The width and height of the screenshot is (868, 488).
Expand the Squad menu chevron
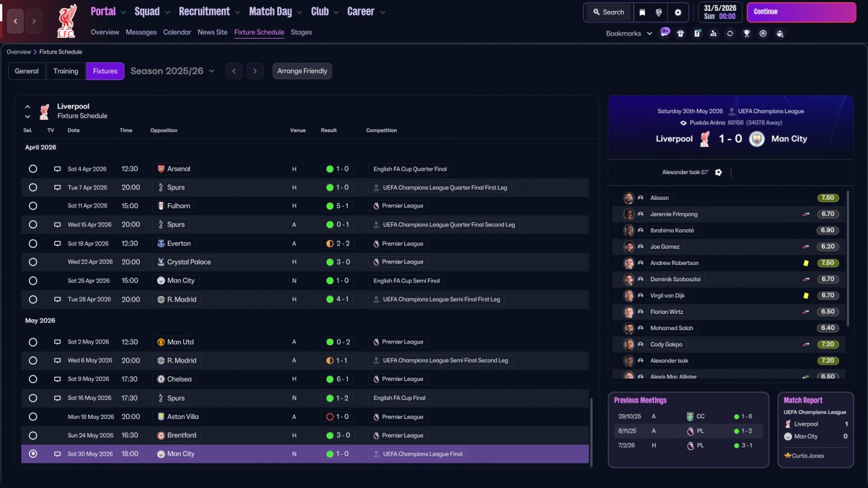167,12
